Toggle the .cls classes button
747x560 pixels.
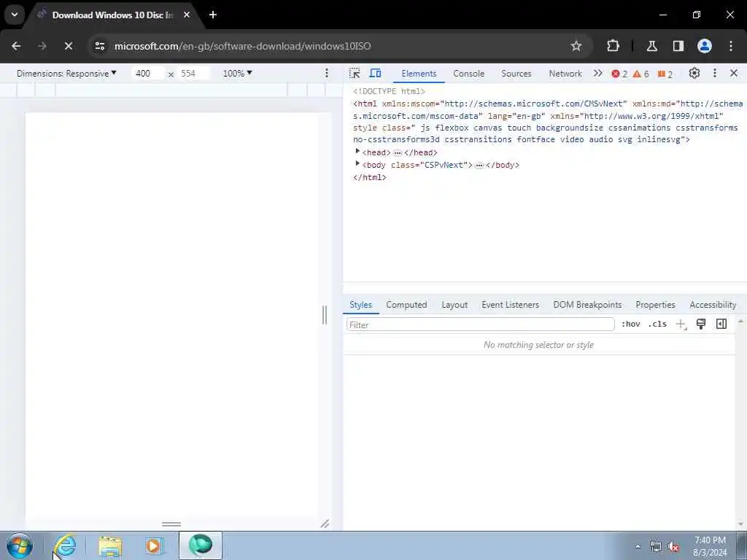point(657,324)
